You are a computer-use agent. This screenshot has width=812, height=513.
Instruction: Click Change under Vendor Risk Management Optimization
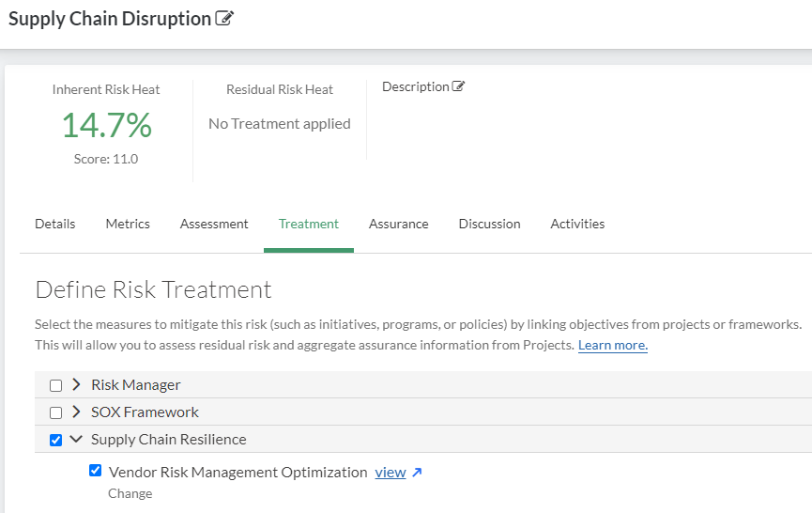pos(130,493)
